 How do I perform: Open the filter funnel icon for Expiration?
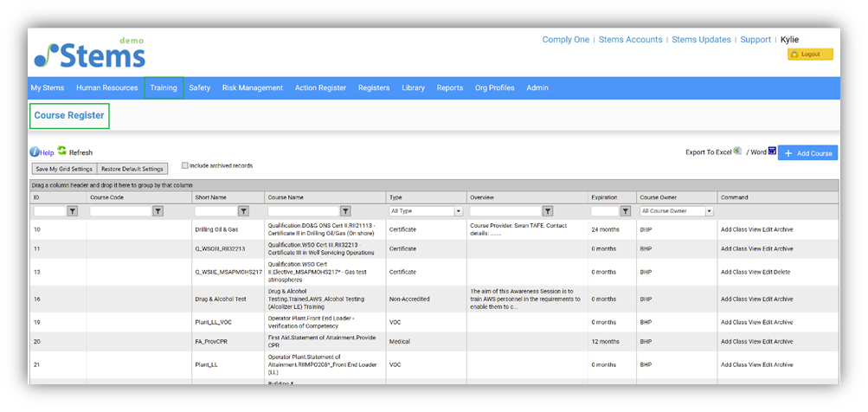[626, 211]
